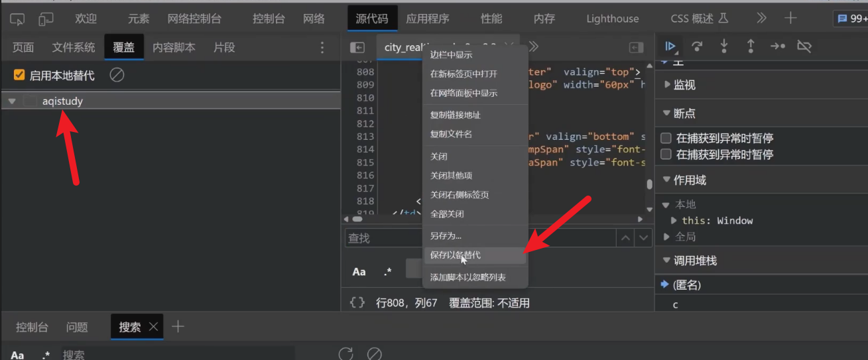Expand the this: Window scope entry
Screen dimensions: 868x360
(674, 221)
